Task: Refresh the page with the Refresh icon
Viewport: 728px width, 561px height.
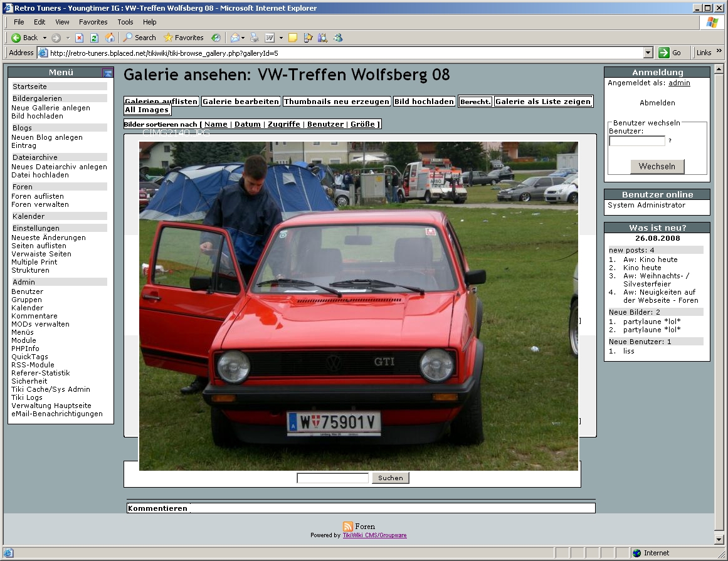Action: click(x=94, y=38)
